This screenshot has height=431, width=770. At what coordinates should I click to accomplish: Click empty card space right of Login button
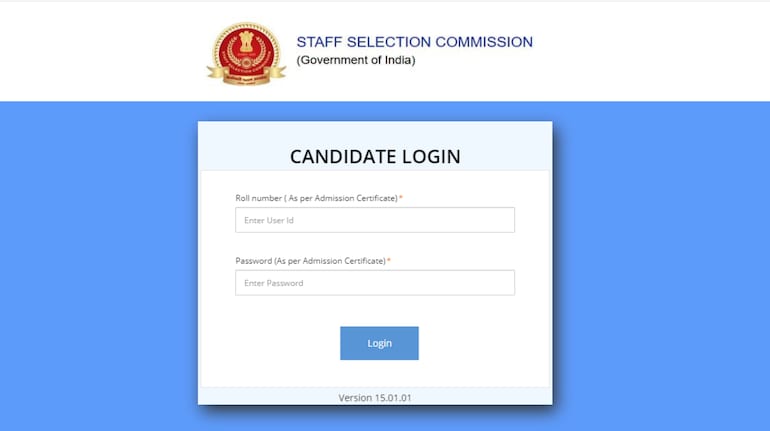[x=480, y=343]
